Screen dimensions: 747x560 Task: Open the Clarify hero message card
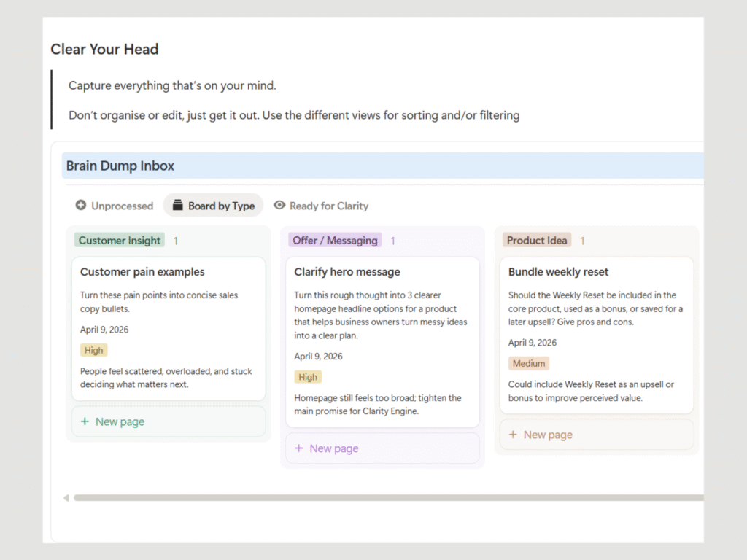[x=347, y=272]
